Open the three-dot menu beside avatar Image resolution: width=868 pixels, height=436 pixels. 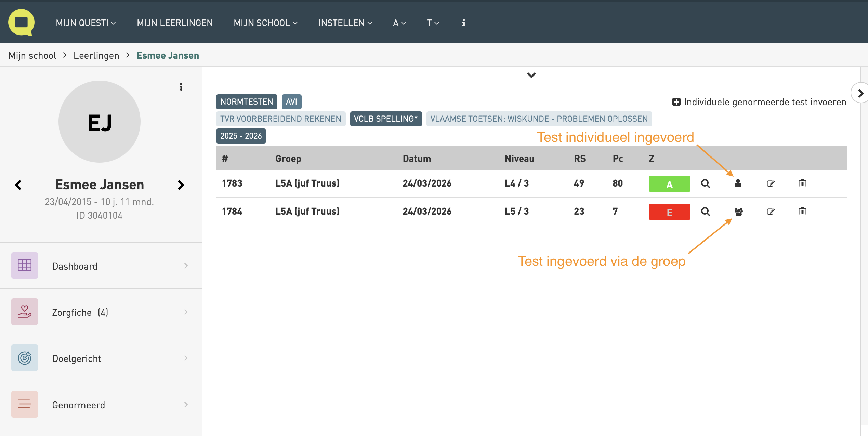[x=181, y=87]
